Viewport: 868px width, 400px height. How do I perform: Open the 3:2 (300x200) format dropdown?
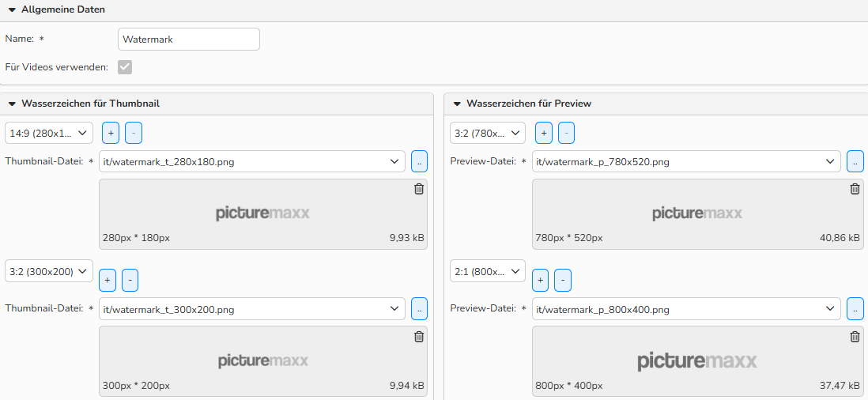point(49,271)
